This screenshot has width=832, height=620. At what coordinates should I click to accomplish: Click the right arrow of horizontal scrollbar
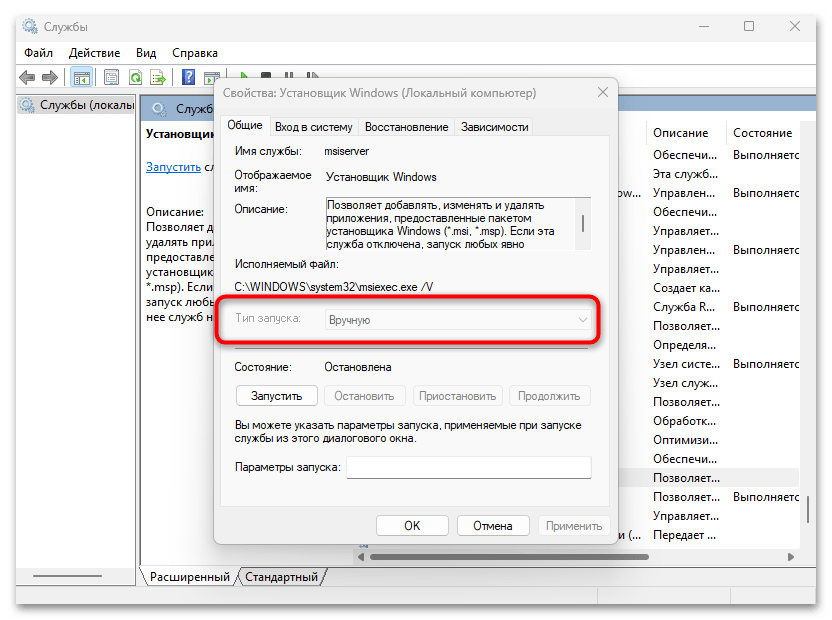(791, 557)
